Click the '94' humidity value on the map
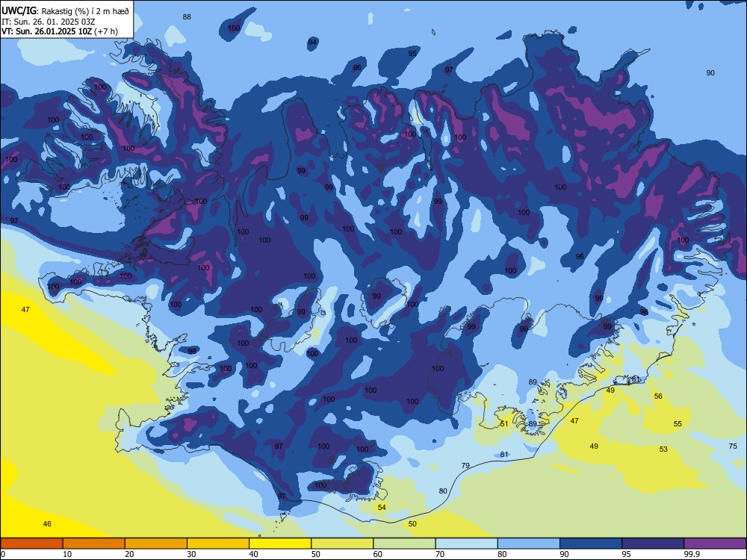This screenshot has height=560, width=747. 312,43
